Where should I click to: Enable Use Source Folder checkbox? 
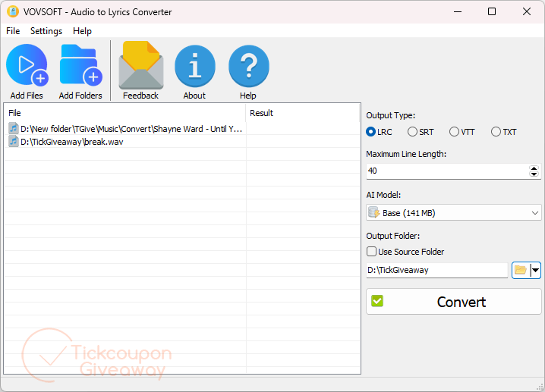coord(371,252)
